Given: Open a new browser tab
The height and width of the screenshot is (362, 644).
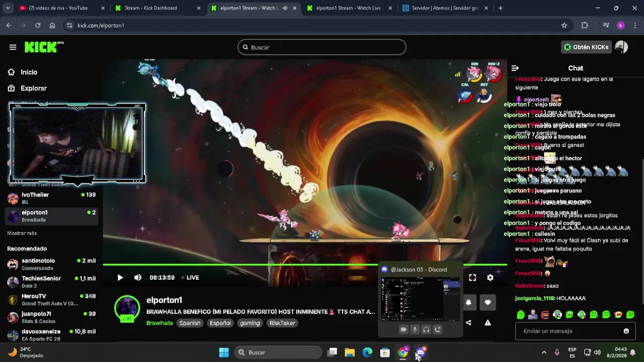Looking at the screenshot, I should point(500,8).
